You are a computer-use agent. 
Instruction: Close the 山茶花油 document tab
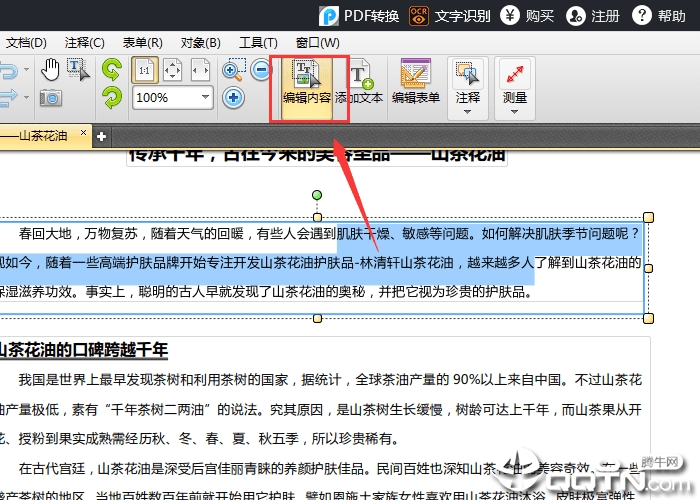pos(84,134)
